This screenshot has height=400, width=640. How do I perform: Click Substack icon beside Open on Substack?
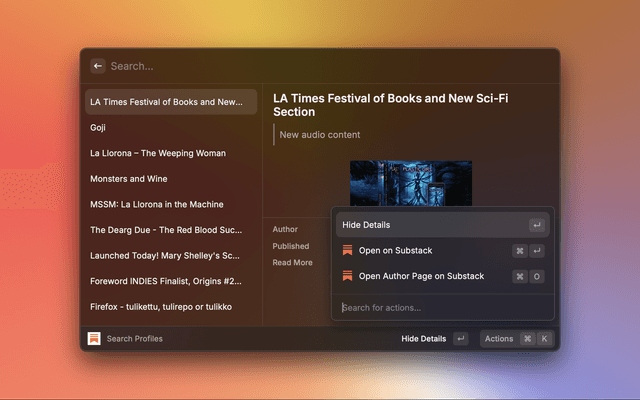[347, 251]
